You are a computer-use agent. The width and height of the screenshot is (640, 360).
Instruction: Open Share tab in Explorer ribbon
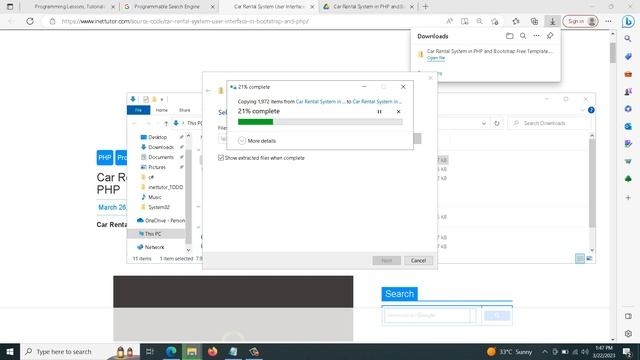tap(184, 110)
